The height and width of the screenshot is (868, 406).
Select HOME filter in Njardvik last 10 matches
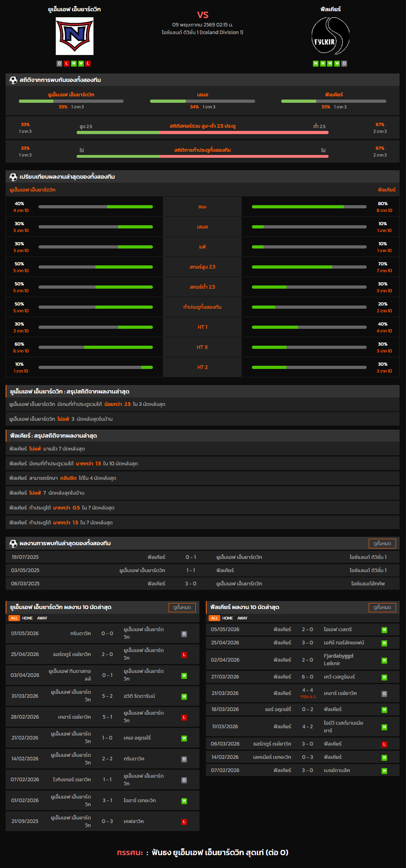[x=27, y=618]
